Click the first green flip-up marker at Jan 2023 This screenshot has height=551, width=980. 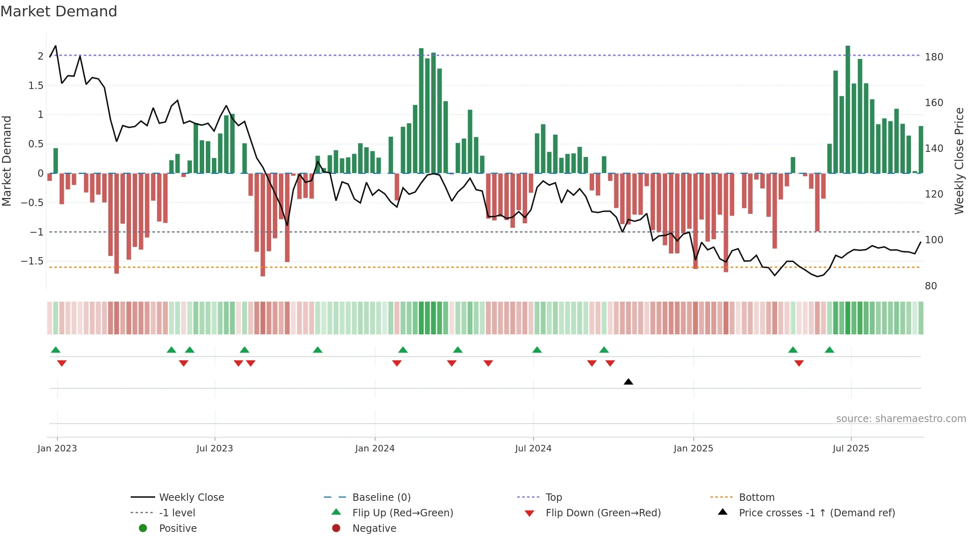[x=56, y=349]
